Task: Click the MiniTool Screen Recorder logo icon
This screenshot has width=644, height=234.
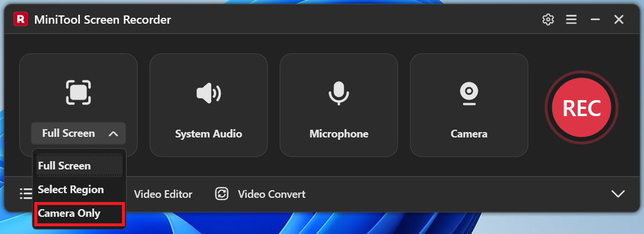Action: coord(21,19)
